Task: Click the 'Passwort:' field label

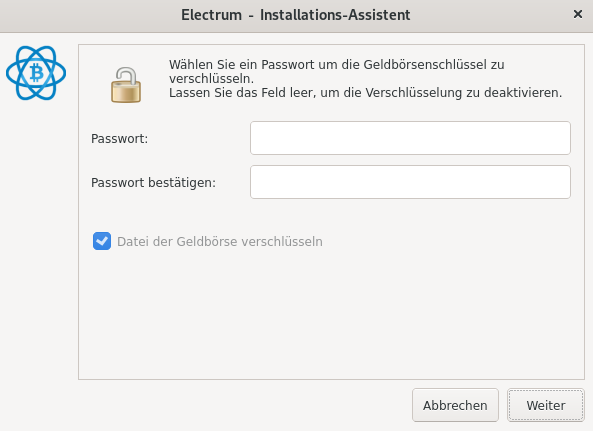Action: coord(120,139)
